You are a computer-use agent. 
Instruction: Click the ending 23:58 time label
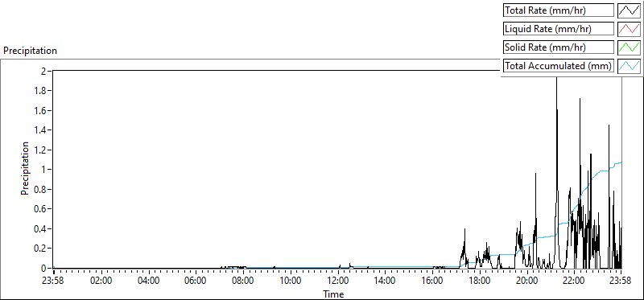point(621,282)
